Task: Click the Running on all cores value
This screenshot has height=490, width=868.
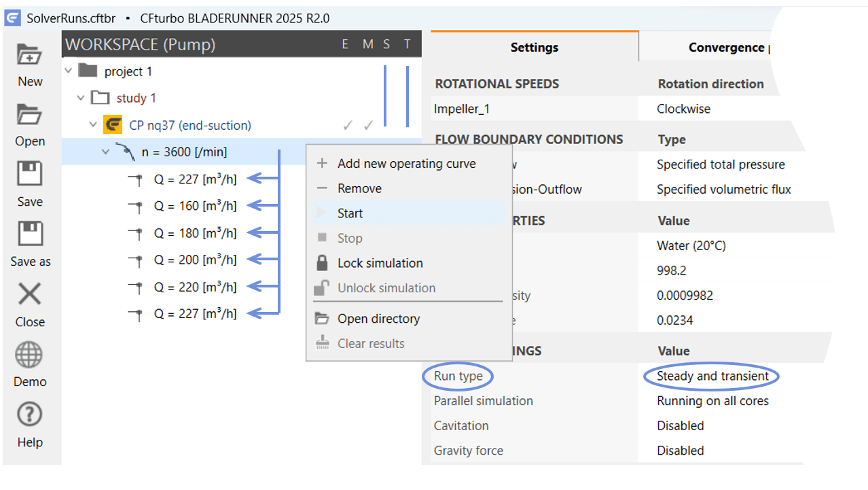Action: tap(713, 401)
